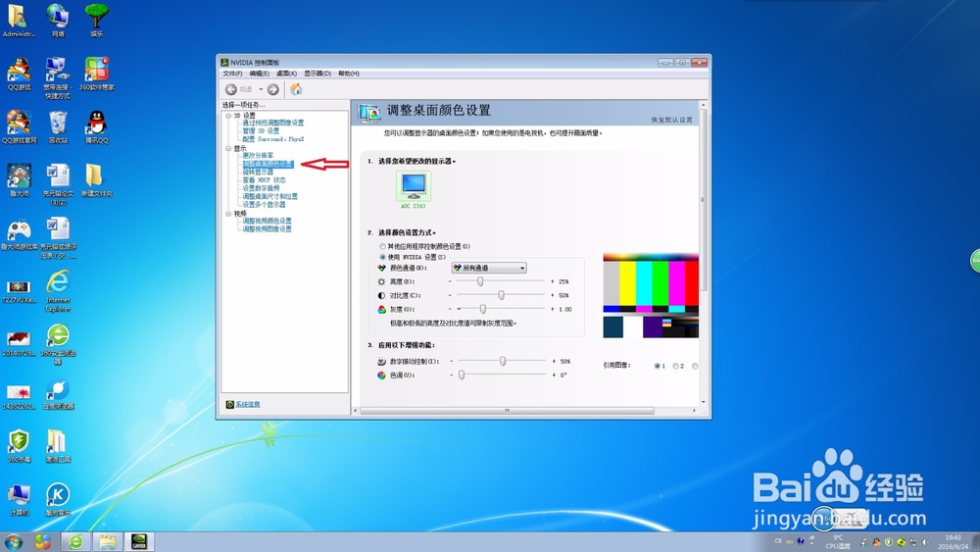Image resolution: width=980 pixels, height=552 pixels.
Task: Open 通过预览调整图像设置 link
Action: pos(273,124)
